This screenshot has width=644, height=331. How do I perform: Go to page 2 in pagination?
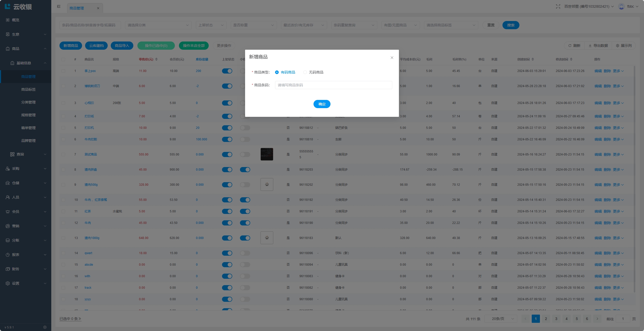click(x=546, y=319)
